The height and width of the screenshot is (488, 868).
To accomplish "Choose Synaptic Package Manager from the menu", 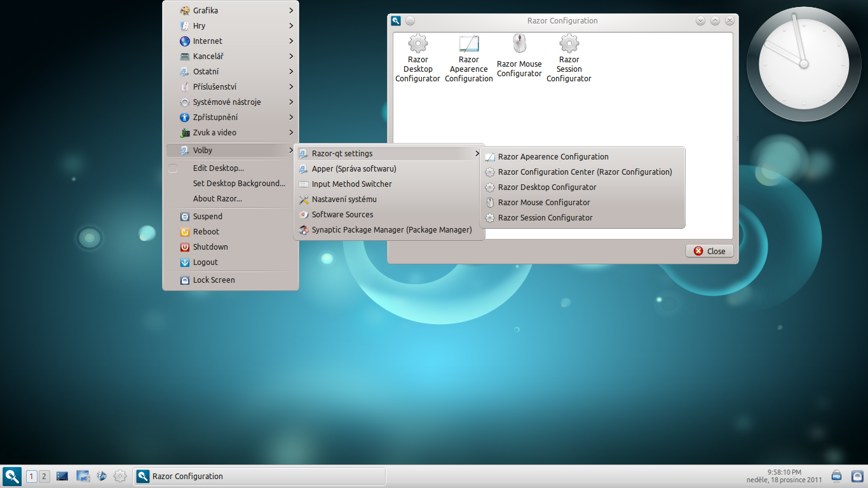I will (x=391, y=230).
